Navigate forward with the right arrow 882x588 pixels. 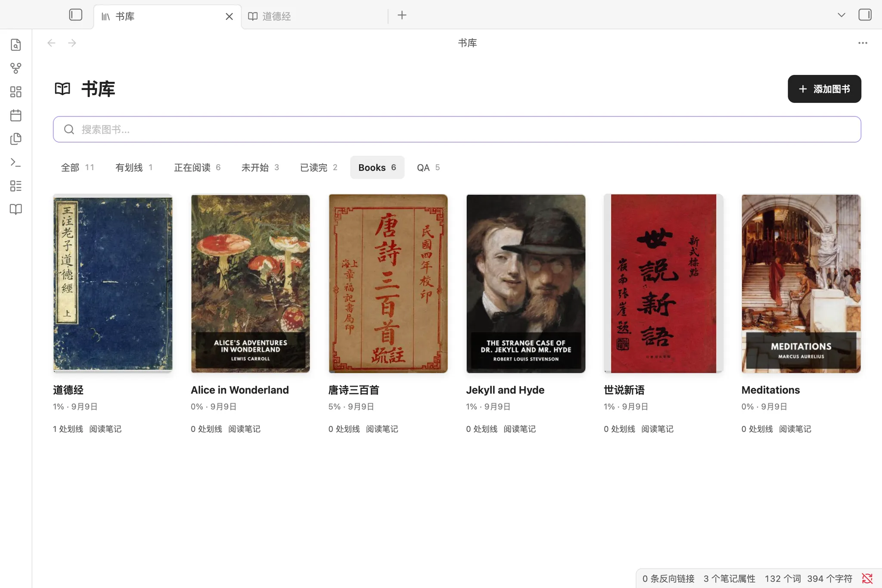pyautogui.click(x=72, y=43)
